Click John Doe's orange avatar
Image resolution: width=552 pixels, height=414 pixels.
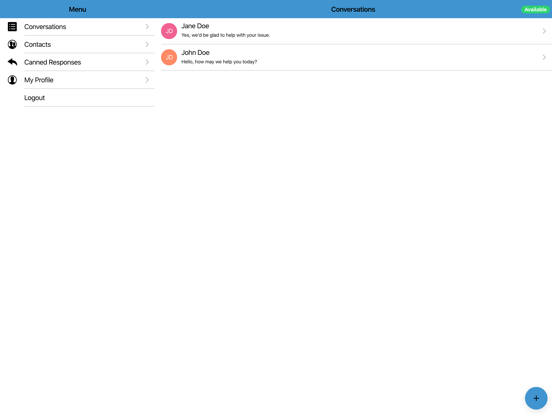point(169,57)
